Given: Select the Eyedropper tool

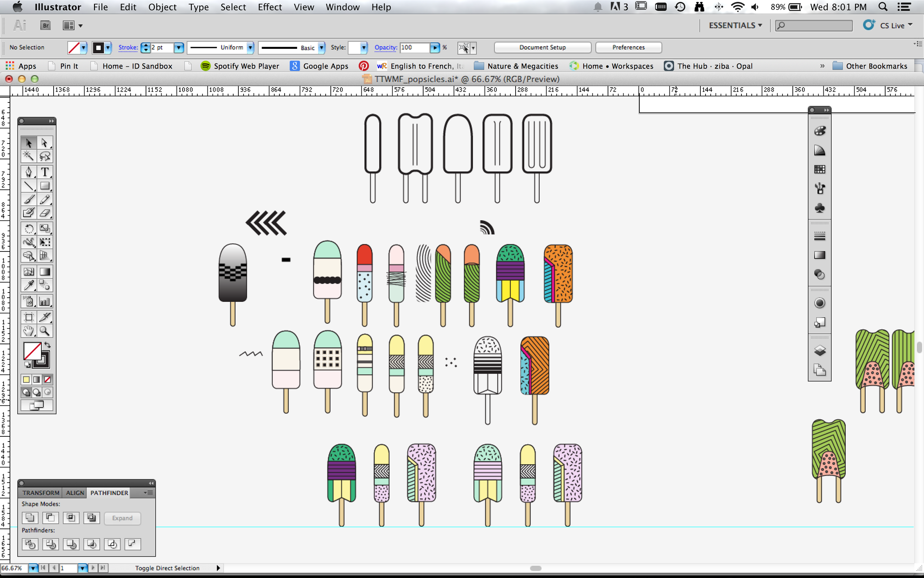Looking at the screenshot, I should [x=29, y=285].
